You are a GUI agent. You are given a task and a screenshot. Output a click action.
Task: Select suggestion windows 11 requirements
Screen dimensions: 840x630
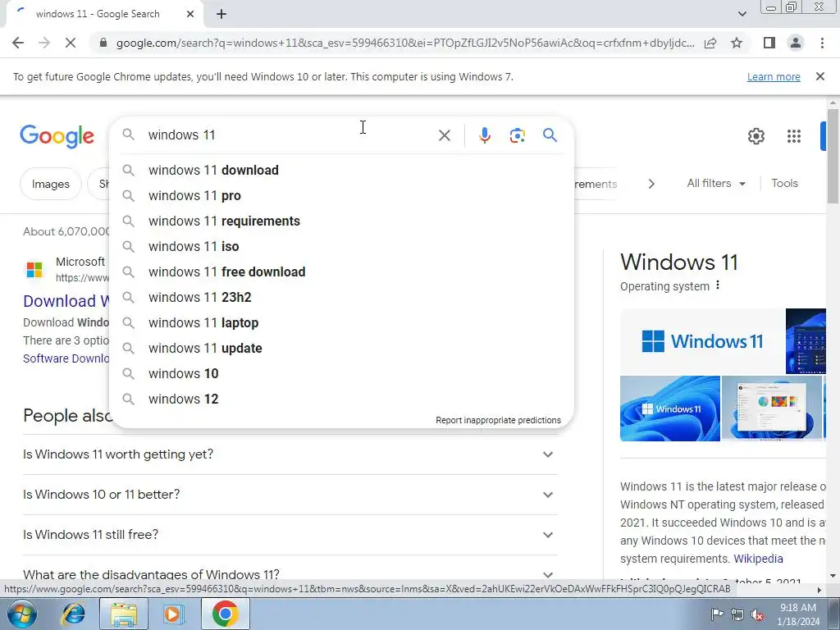click(341, 221)
